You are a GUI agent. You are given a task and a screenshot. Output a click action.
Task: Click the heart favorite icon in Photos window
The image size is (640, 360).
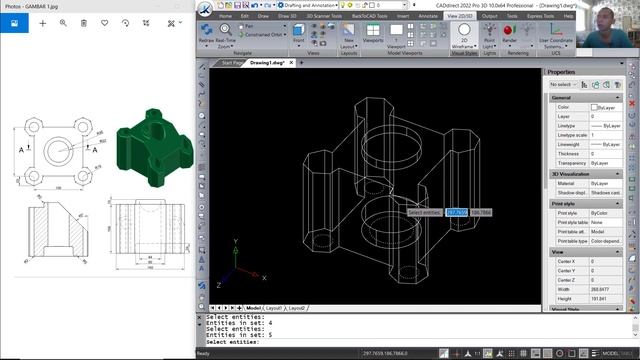(104, 23)
